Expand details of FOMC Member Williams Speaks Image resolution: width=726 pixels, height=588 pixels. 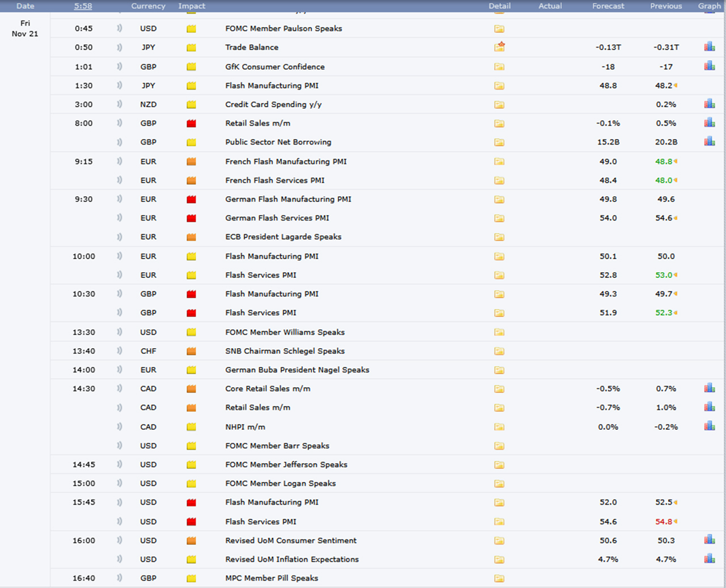tap(499, 332)
